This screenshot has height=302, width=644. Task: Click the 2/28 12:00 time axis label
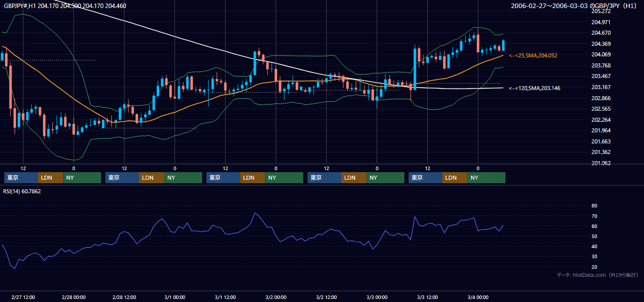[x=124, y=297]
